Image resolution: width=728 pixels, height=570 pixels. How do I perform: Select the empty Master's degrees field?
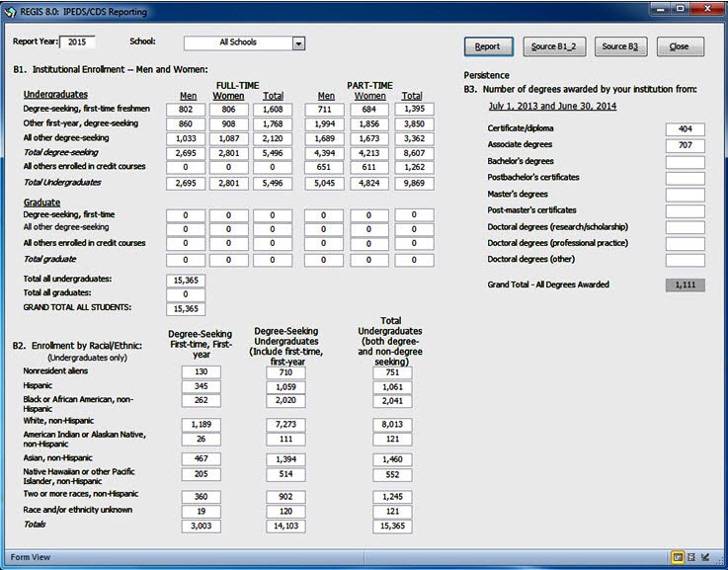[685, 195]
